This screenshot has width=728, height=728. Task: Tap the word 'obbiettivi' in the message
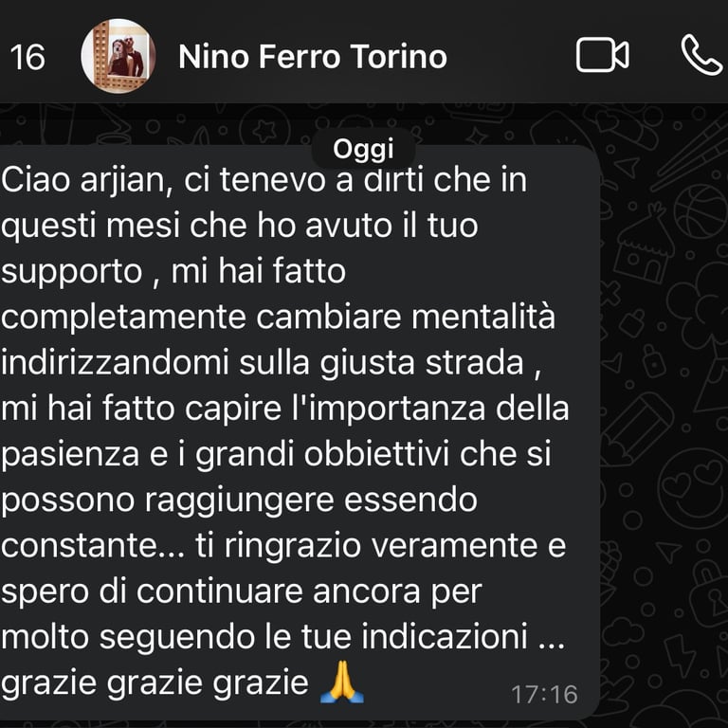pyautogui.click(x=376, y=455)
